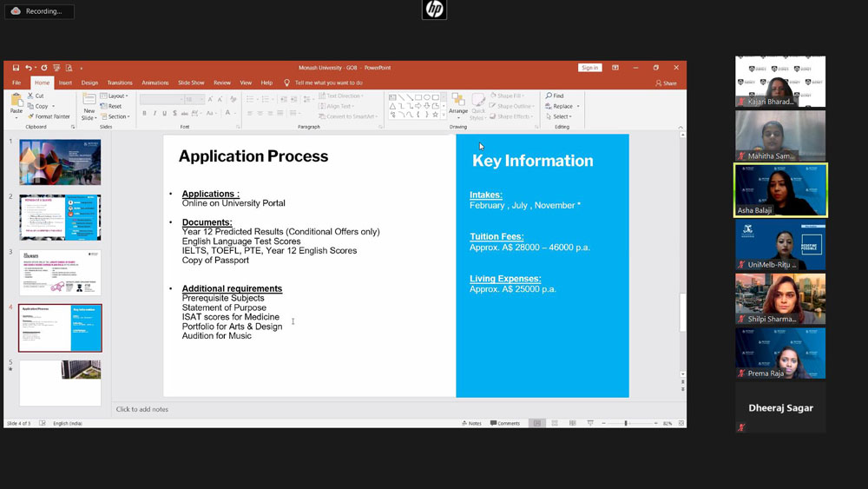Click the Copy button
Image resolution: width=868 pixels, height=489 pixels.
click(x=37, y=106)
